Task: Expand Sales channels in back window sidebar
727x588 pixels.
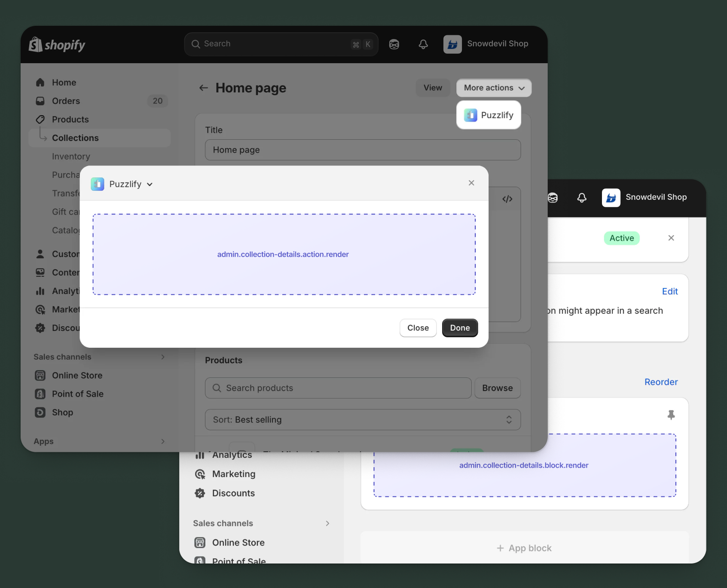Action: (x=327, y=523)
